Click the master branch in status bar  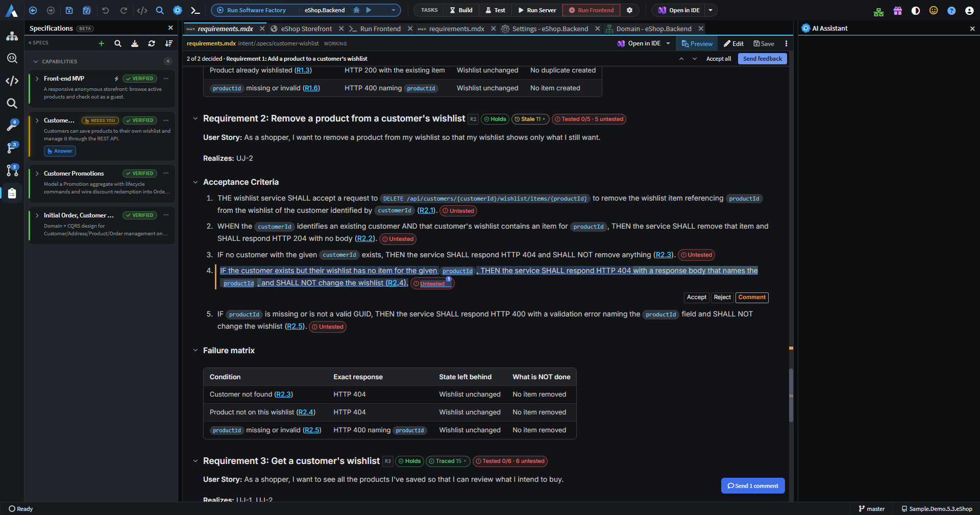click(872, 509)
